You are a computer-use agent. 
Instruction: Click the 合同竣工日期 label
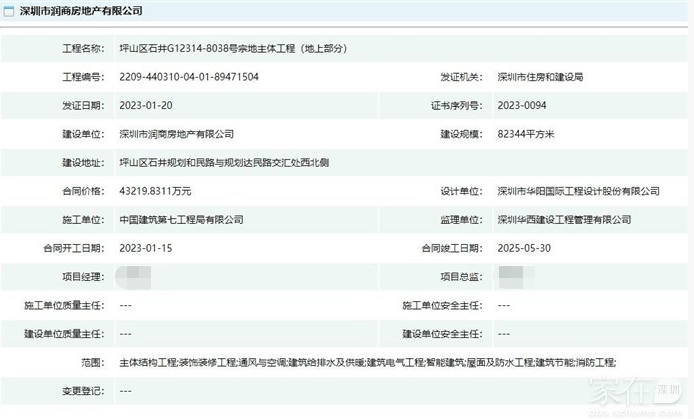(452, 248)
